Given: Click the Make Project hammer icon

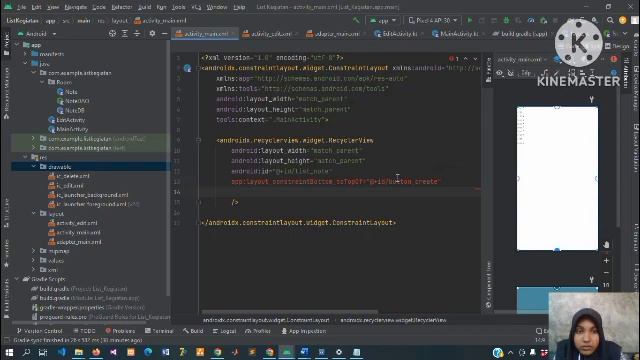Looking at the screenshot, I should (x=356, y=20).
